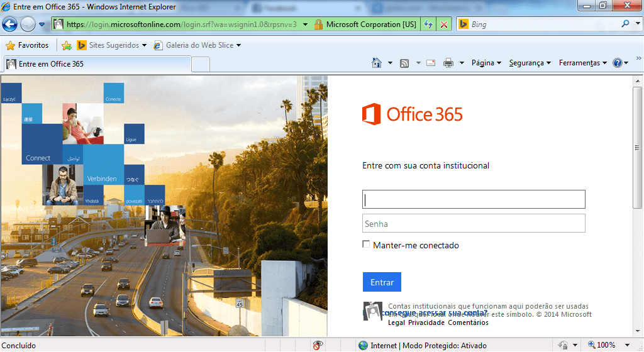Open the Página menu
The height and width of the screenshot is (352, 644).
(486, 63)
